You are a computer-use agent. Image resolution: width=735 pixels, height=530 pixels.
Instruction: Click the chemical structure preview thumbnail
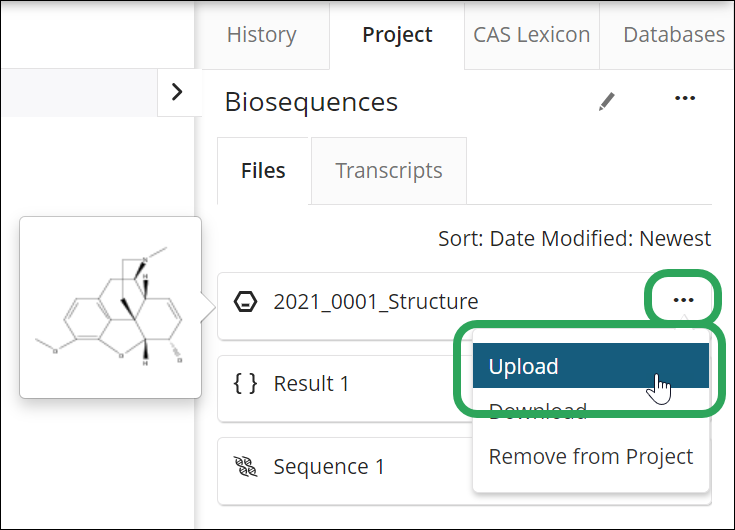coord(110,306)
